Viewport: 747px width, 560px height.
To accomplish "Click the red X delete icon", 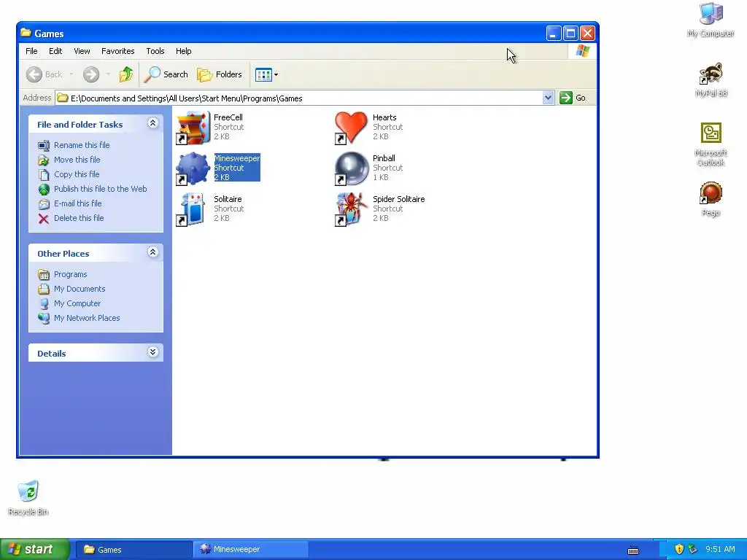I will pos(43,219).
